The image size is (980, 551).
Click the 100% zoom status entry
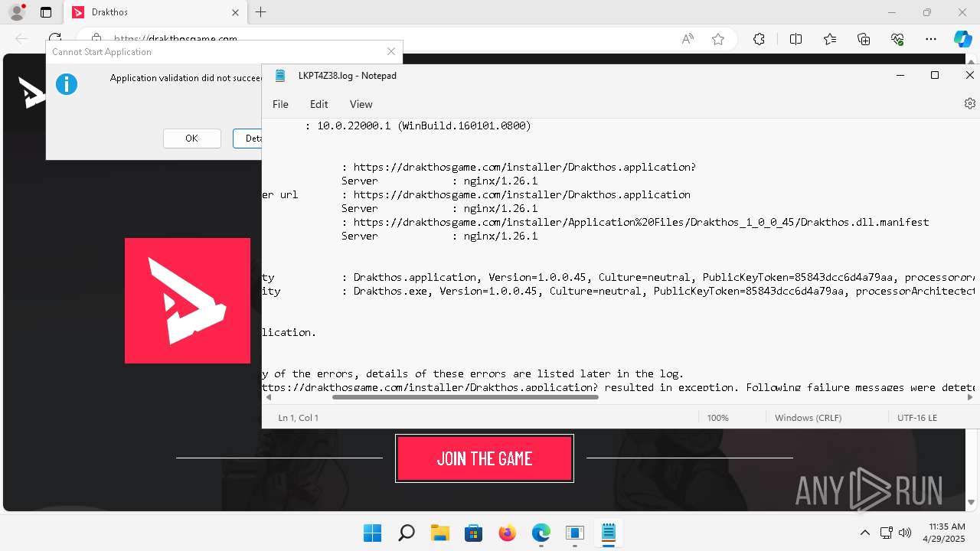click(718, 418)
